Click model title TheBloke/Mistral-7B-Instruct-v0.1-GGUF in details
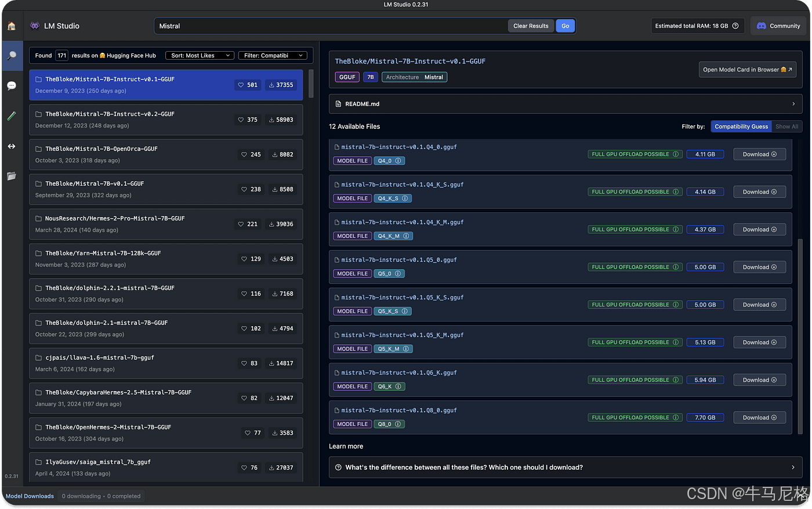This screenshot has width=812, height=509. (410, 61)
